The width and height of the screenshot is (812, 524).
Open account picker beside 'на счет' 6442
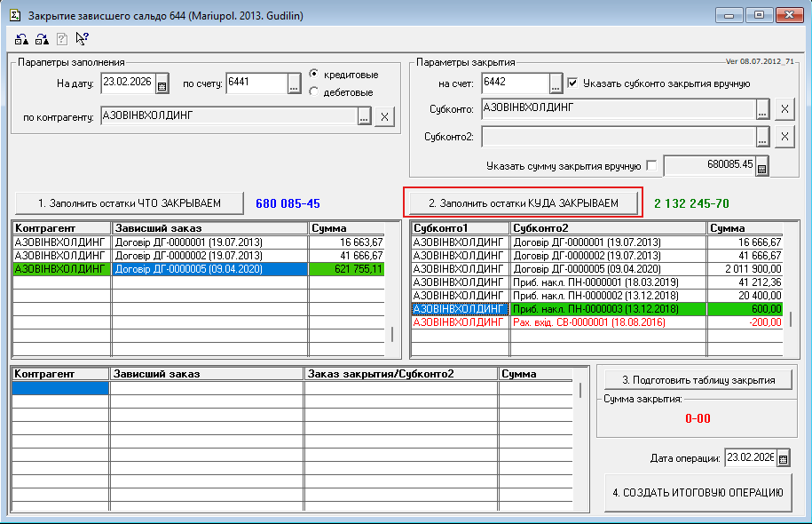pyautogui.click(x=556, y=83)
